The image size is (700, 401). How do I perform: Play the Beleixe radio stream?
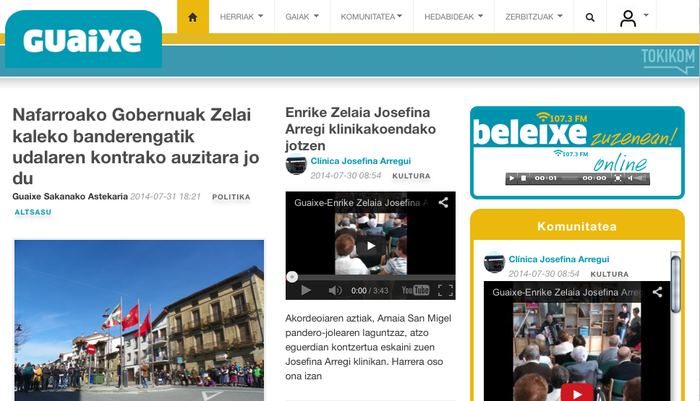[512, 178]
